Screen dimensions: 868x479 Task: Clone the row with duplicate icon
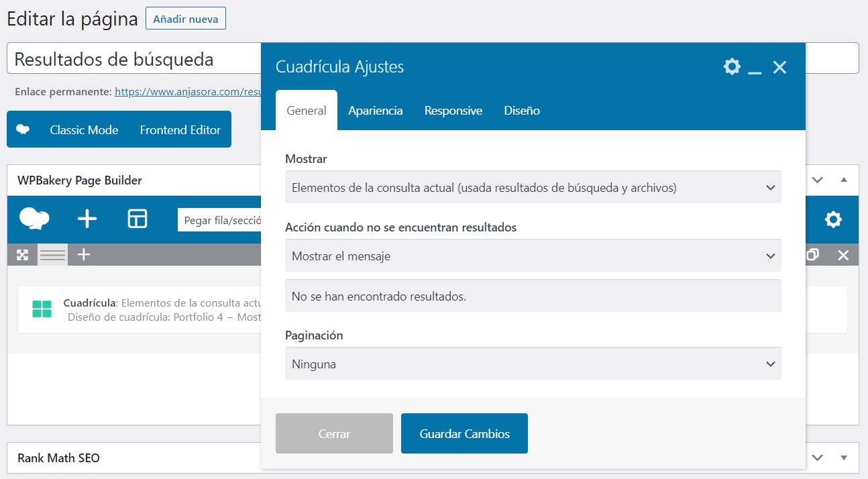[x=812, y=255]
